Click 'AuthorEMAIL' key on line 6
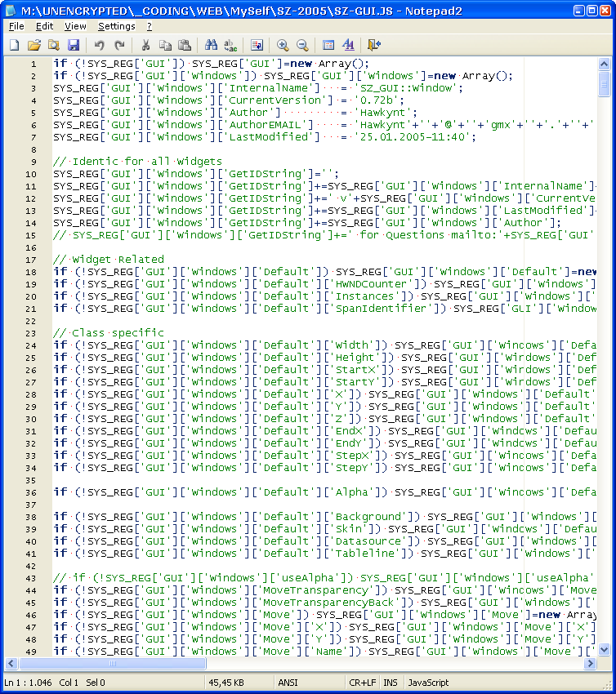The height and width of the screenshot is (694, 616). pos(265,125)
